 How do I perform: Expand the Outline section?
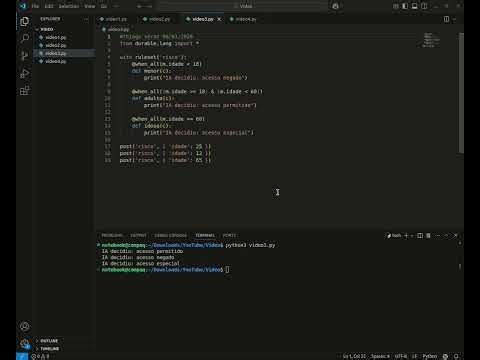pyautogui.click(x=64, y=341)
